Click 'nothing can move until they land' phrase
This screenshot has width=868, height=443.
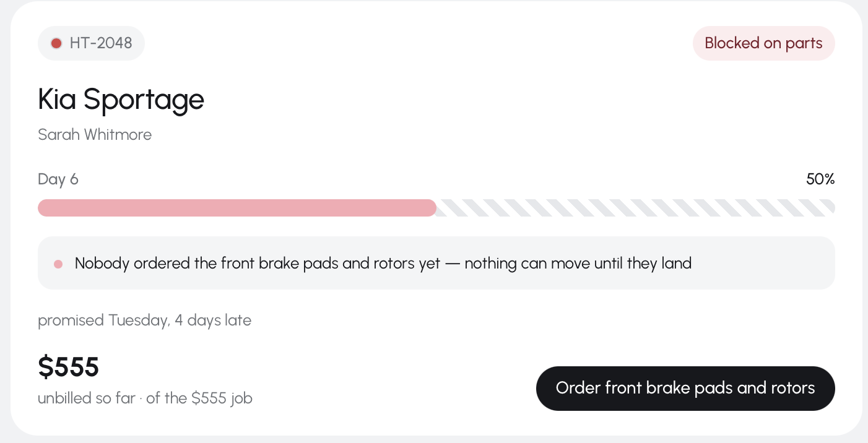coord(578,264)
